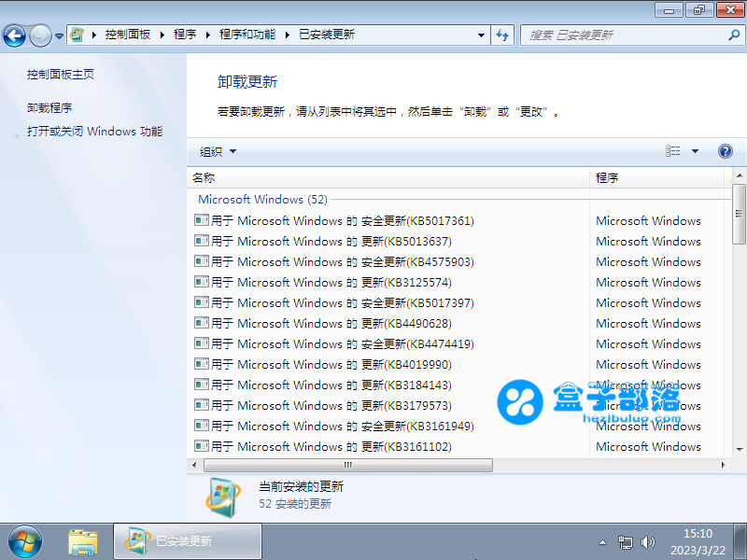Click the icon beside KB4490628
Screen dimensions: 747x560
click(x=202, y=322)
